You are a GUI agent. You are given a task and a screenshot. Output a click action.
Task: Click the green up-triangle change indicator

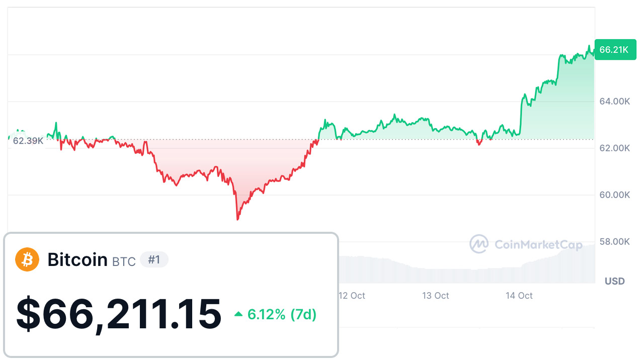pos(238,315)
